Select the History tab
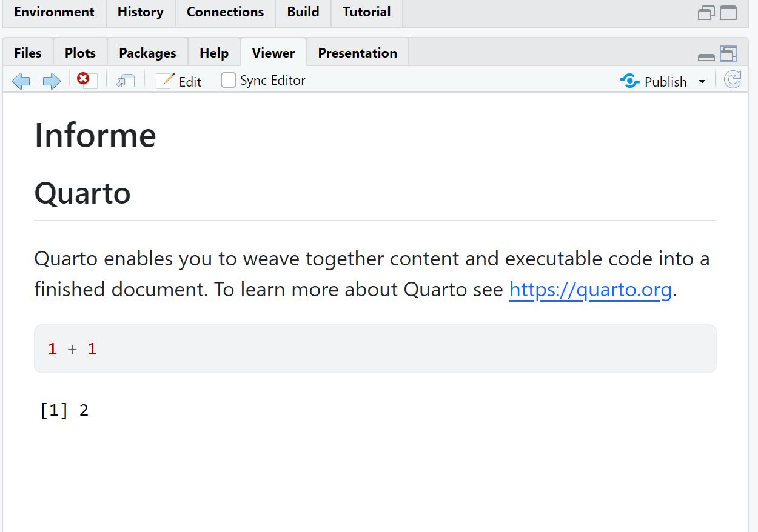 [x=141, y=12]
